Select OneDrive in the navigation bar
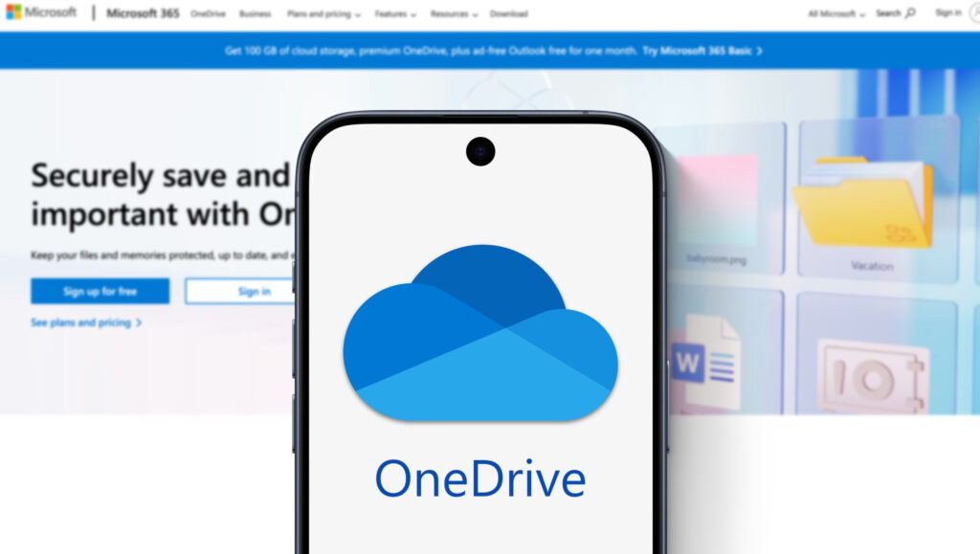 (208, 13)
